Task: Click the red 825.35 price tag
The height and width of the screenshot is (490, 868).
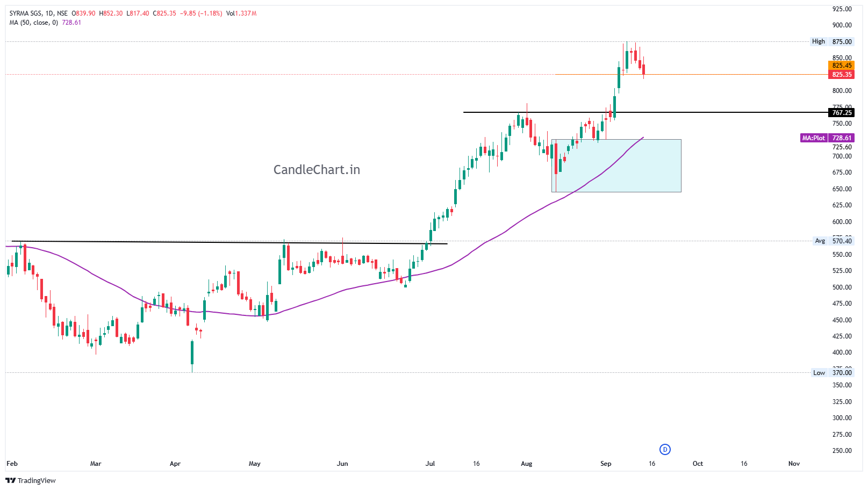Action: click(842, 75)
